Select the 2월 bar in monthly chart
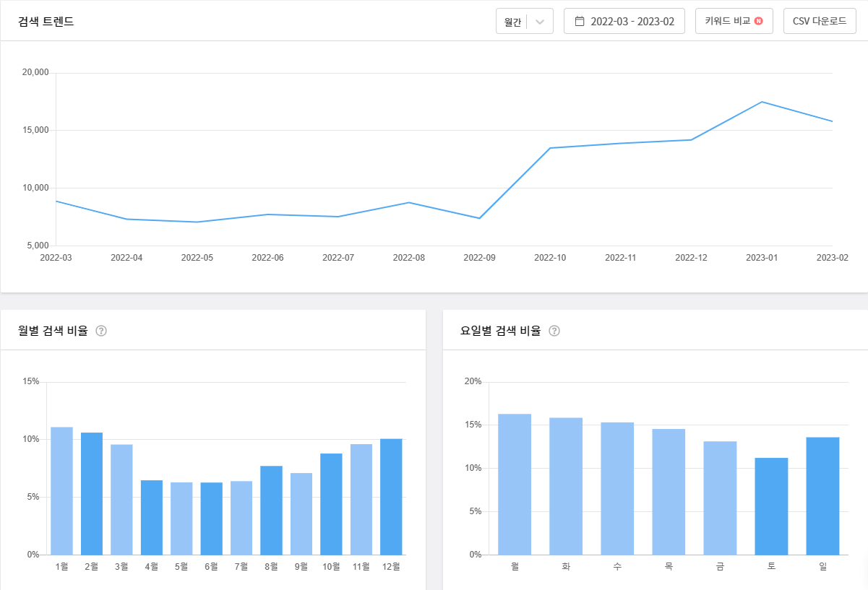 tap(92, 493)
